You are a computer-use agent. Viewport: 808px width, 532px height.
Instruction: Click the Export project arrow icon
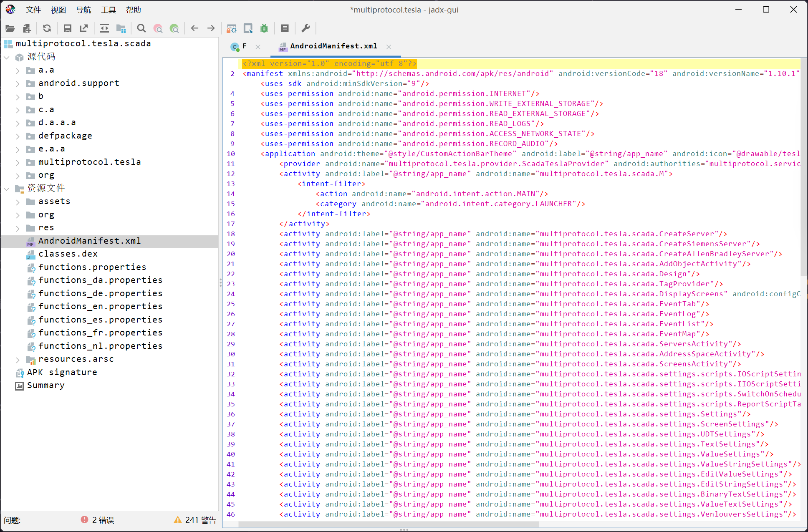pyautogui.click(x=84, y=28)
